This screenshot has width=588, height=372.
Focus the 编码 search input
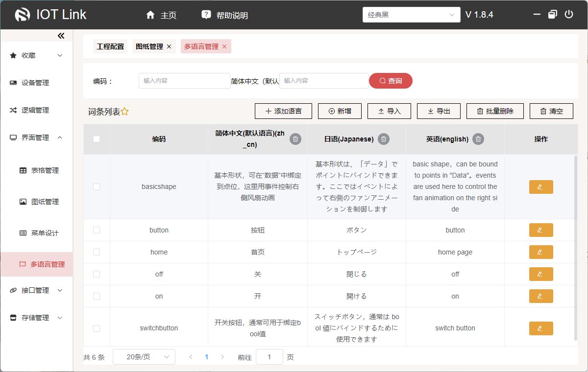point(185,81)
